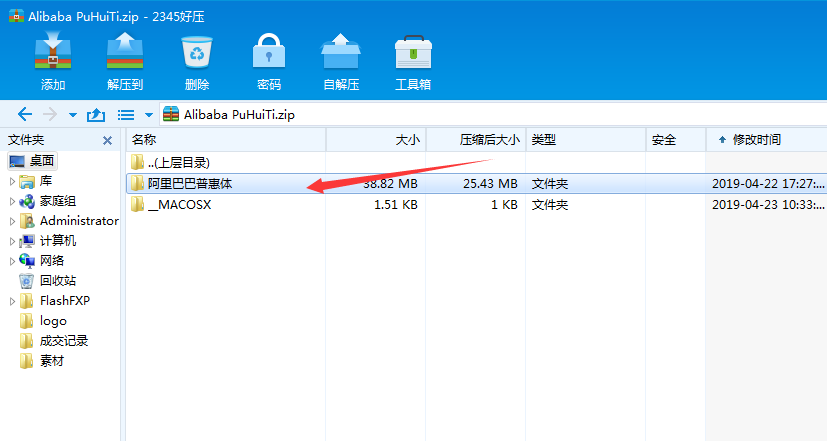Expand the 计算机 tree node
This screenshot has height=441, width=827.
pyautogui.click(x=12, y=241)
